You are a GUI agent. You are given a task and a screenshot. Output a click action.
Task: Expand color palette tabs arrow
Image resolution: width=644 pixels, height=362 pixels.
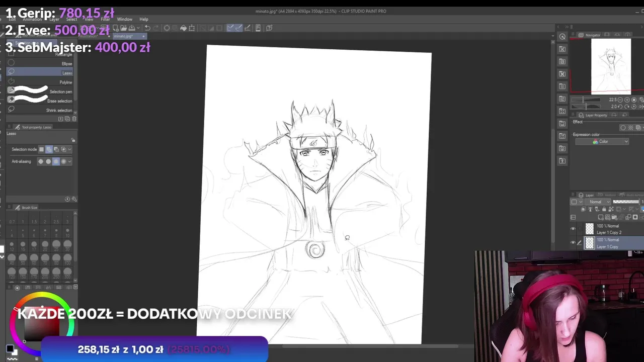pyautogui.click(x=75, y=287)
